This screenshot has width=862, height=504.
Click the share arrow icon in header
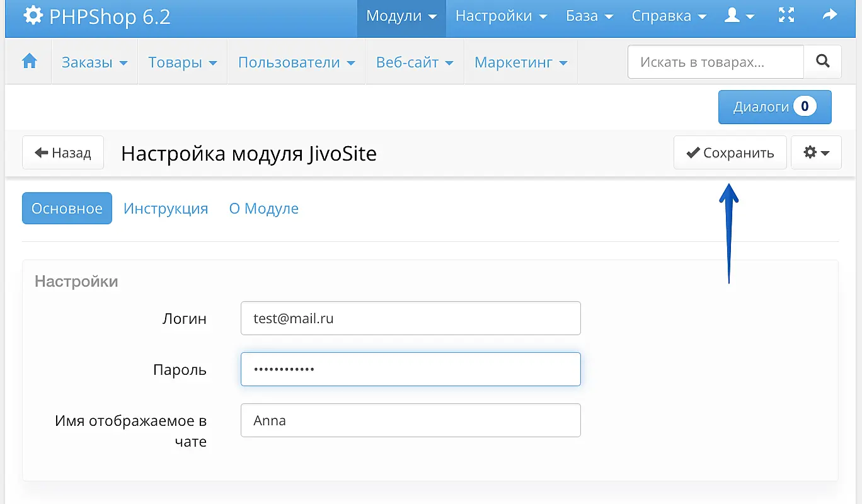(830, 16)
